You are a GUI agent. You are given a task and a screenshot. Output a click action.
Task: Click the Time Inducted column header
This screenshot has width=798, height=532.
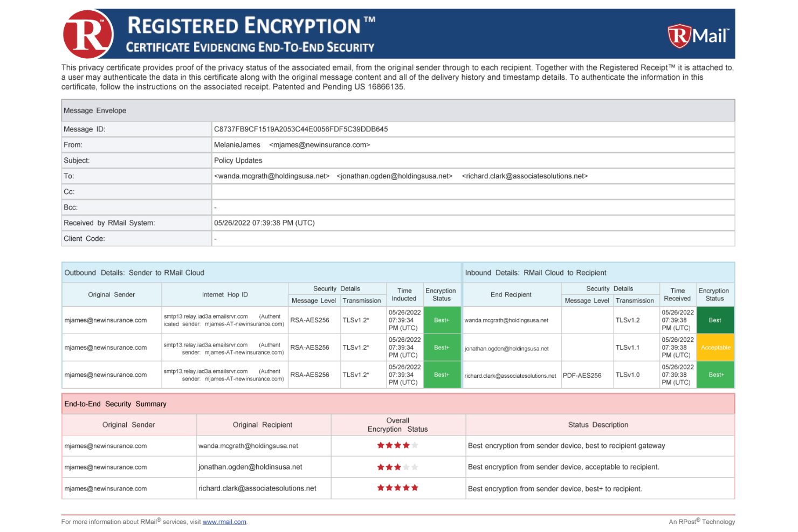(x=404, y=295)
